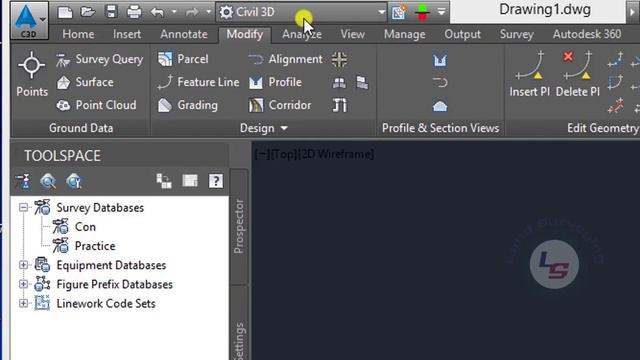Click the Sample Line icon
640x360 pixels.
(x=440, y=83)
